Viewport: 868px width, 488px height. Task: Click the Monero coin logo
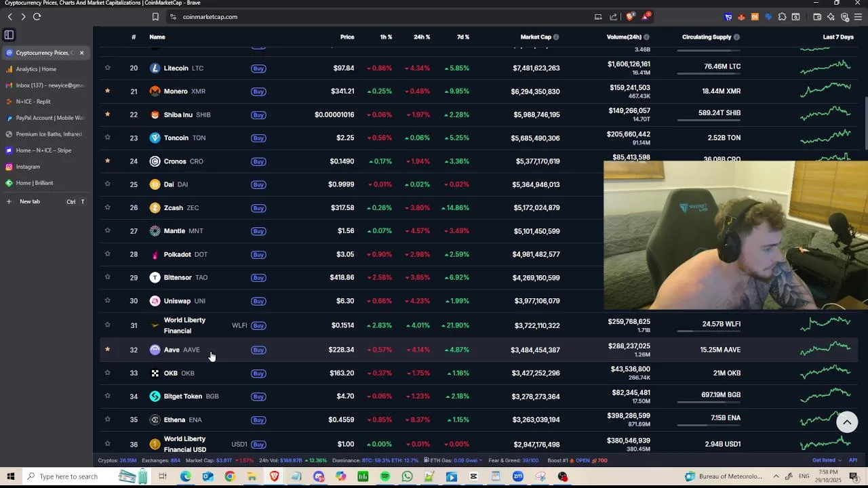(x=155, y=91)
